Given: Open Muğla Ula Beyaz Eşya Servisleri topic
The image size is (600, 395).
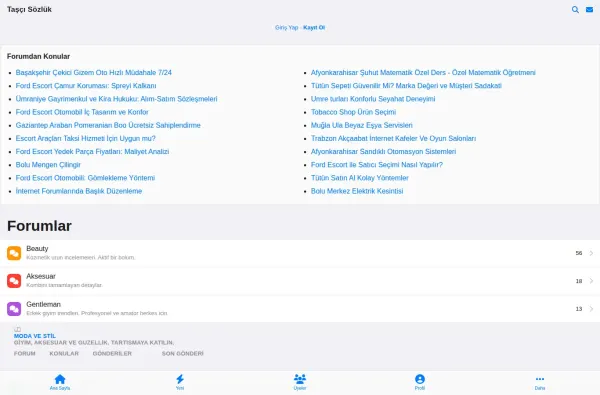Looking at the screenshot, I should (362, 125).
